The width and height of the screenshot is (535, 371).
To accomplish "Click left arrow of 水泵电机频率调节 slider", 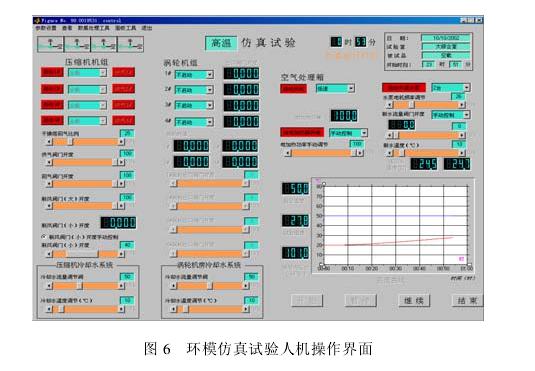I will (390, 105).
